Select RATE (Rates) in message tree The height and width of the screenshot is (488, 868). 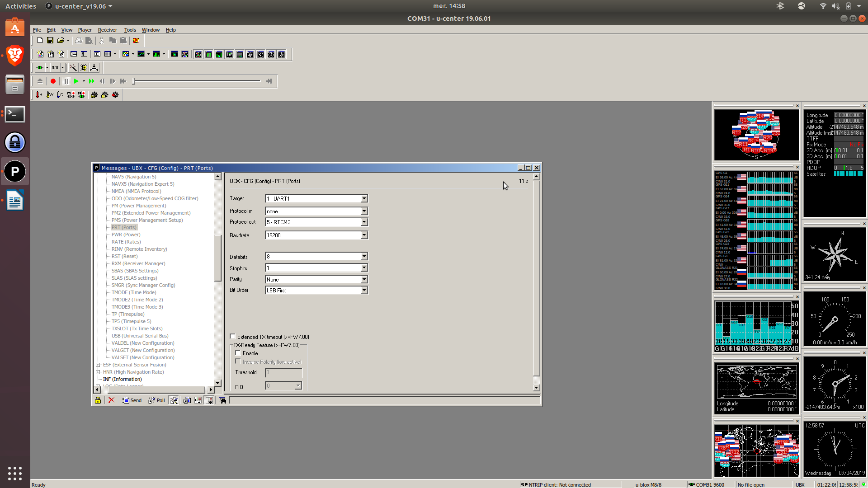(126, 242)
